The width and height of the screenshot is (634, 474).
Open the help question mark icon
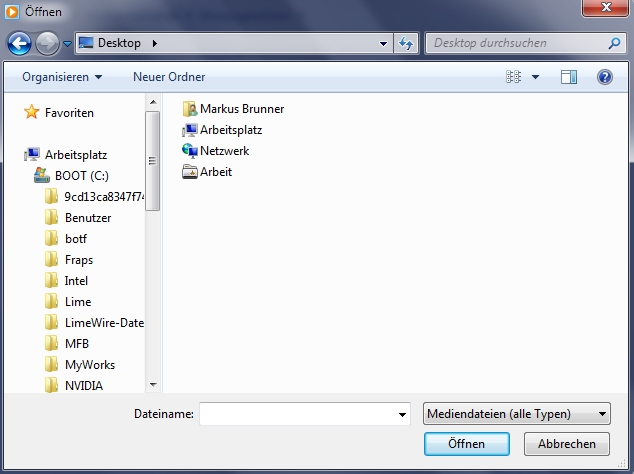pyautogui.click(x=604, y=77)
